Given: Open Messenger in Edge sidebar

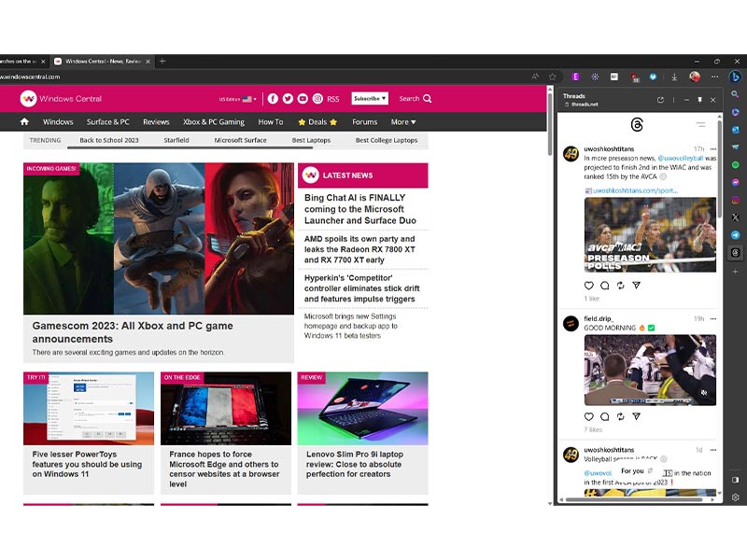Looking at the screenshot, I should [x=735, y=182].
